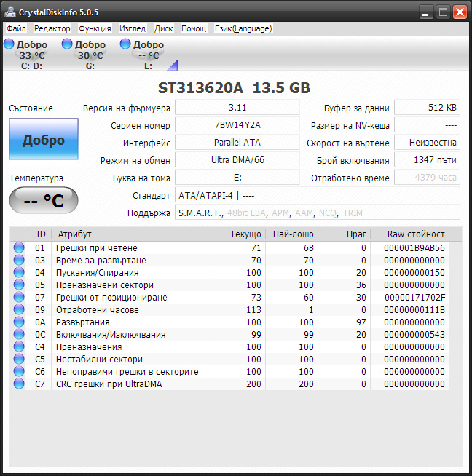The width and height of the screenshot is (472, 476).
Task: Click raw value 0000171702F
Action: pyautogui.click(x=415, y=298)
